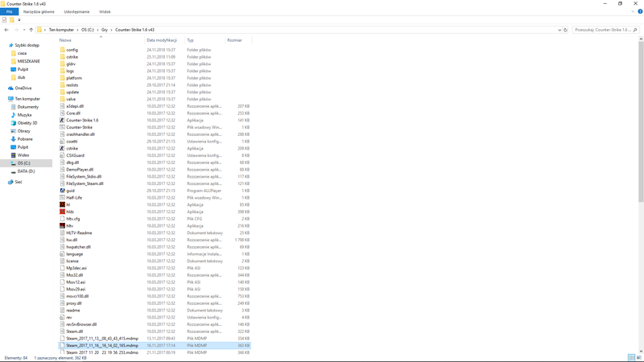Click the refresh icon beside address bar
Viewport: 644px width, 362px height.
pos(565,30)
